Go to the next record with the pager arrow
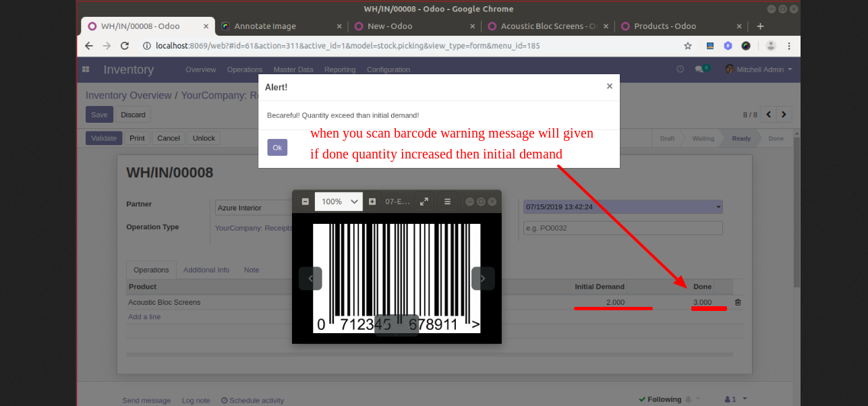This screenshot has width=868, height=406. tap(784, 115)
